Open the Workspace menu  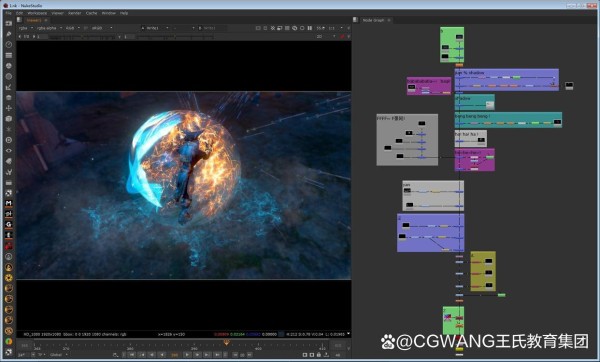click(37, 13)
